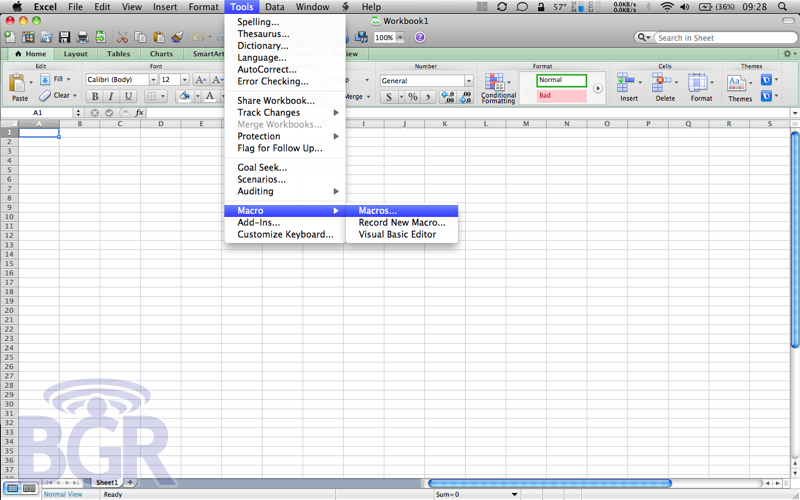
Task: Click the Cut scissors icon
Action: 122,37
